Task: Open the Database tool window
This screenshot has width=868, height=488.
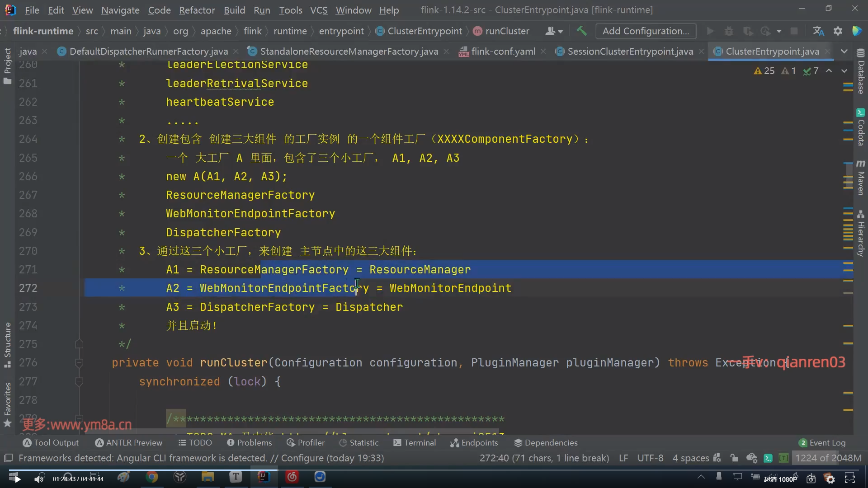Action: click(861, 71)
